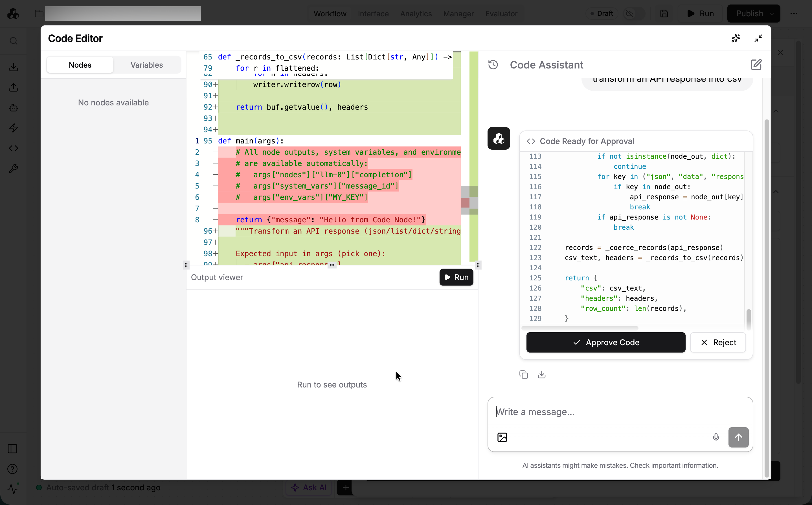Click the send message arrow button
The width and height of the screenshot is (812, 505).
pyautogui.click(x=738, y=437)
